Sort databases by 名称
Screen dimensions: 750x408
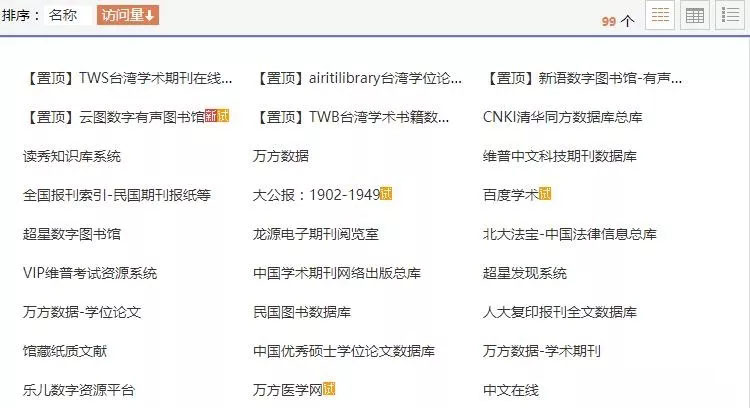pos(63,16)
